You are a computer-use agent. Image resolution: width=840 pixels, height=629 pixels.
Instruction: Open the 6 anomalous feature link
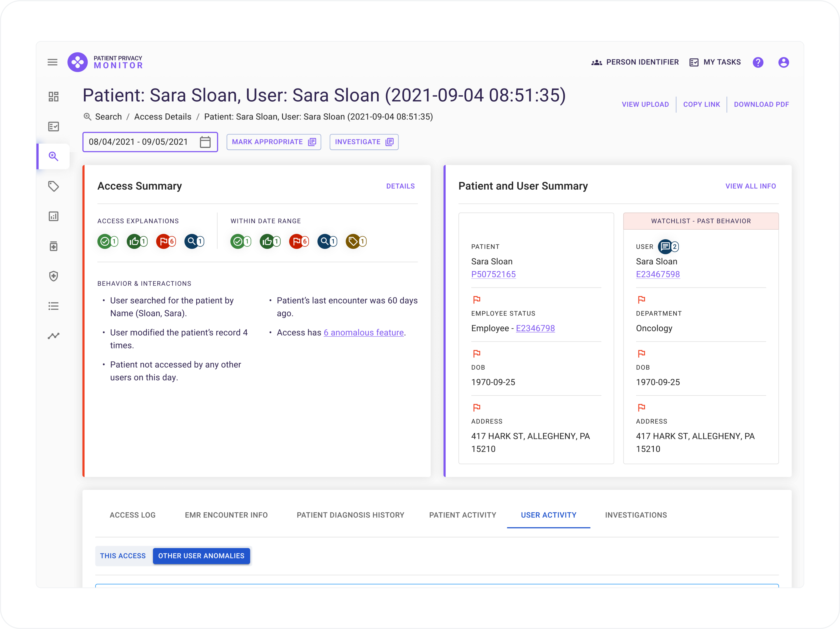(x=363, y=333)
